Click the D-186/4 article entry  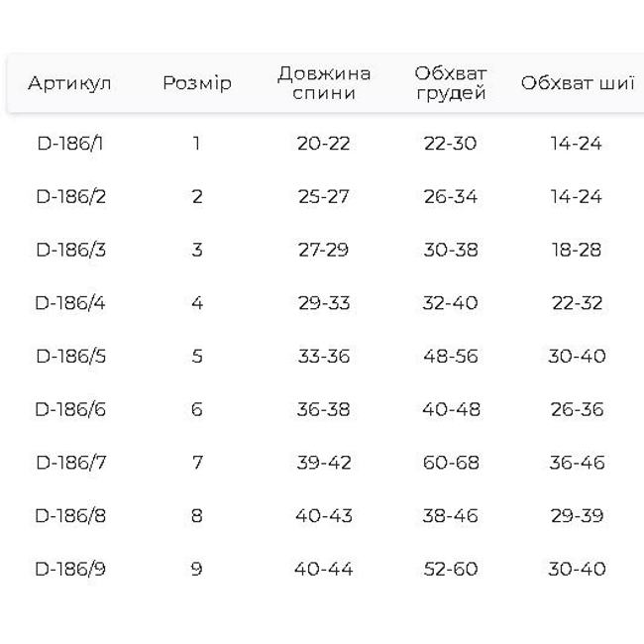pyautogui.click(x=70, y=303)
